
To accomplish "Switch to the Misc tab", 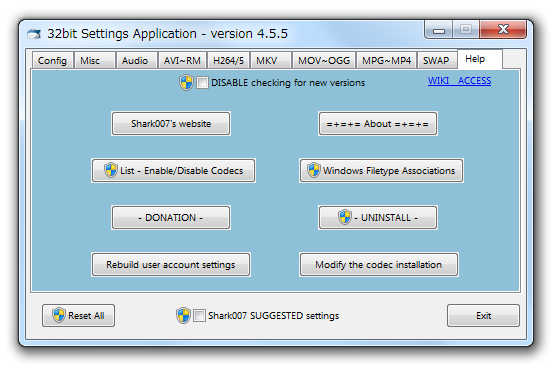I will 95,60.
